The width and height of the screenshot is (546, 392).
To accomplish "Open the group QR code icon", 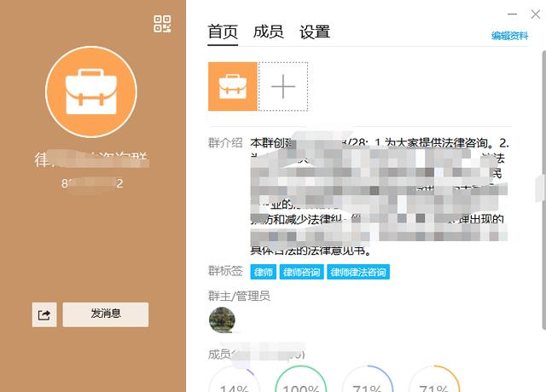I will (x=162, y=24).
